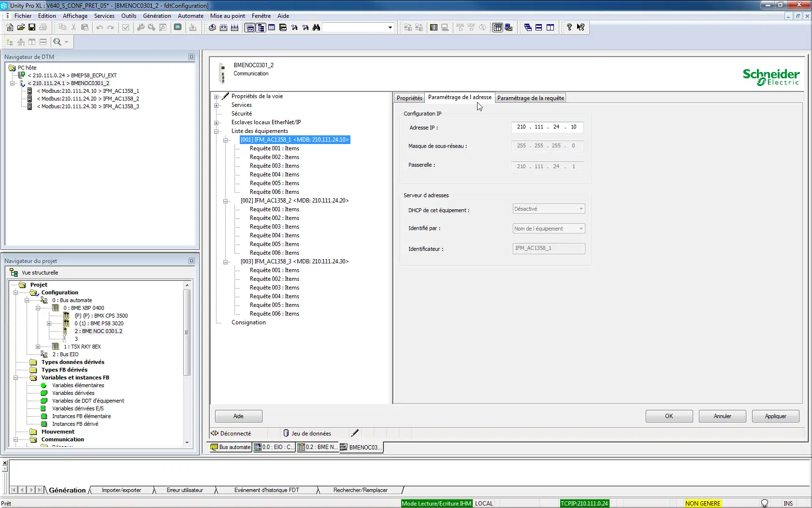The image size is (812, 508).
Task: Open the toolbar search combo box dropdown
Action: (390, 28)
